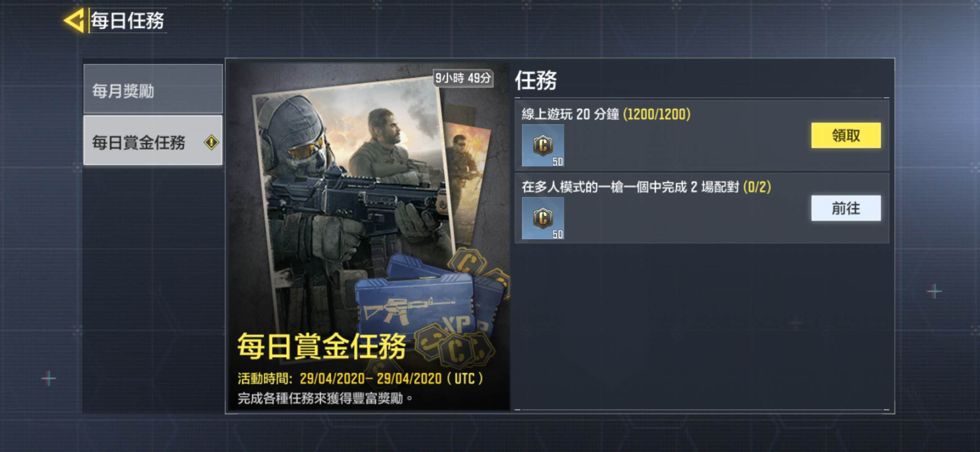The width and height of the screenshot is (980, 452).
Task: Click the 每日任務 page title
Action: click(127, 21)
